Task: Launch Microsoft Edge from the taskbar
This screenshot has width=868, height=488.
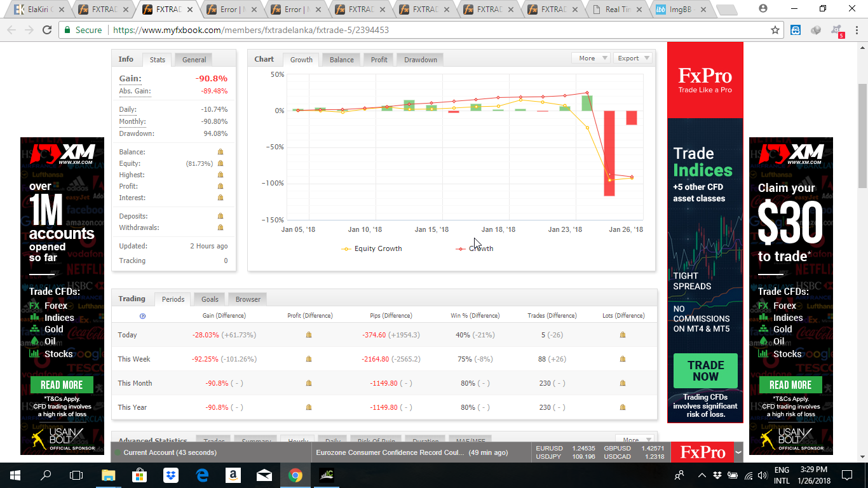Action: point(202,475)
